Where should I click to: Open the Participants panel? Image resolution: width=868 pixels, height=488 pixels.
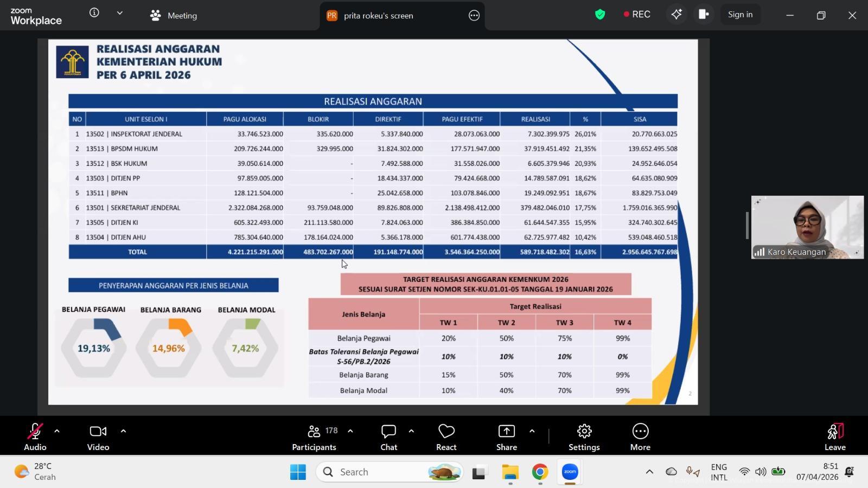click(314, 437)
